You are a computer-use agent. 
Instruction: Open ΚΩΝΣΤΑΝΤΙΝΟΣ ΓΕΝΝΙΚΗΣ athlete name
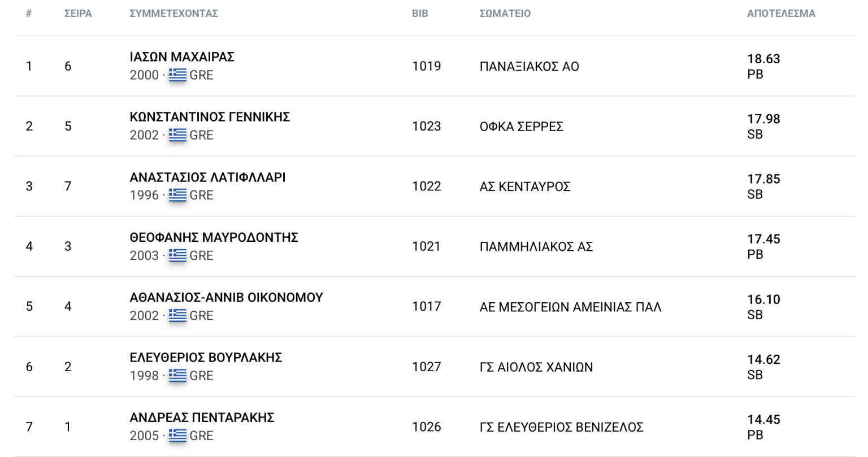[210, 117]
